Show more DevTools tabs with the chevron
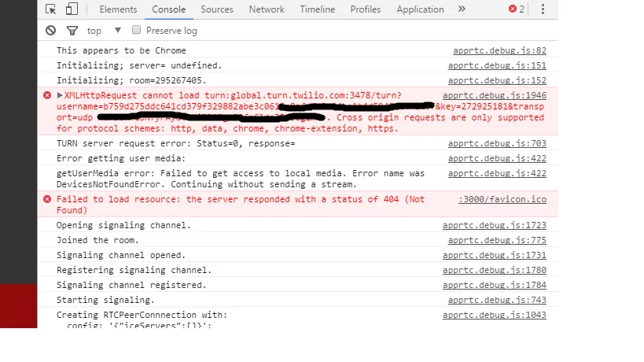The width and height of the screenshot is (644, 362). [x=462, y=9]
